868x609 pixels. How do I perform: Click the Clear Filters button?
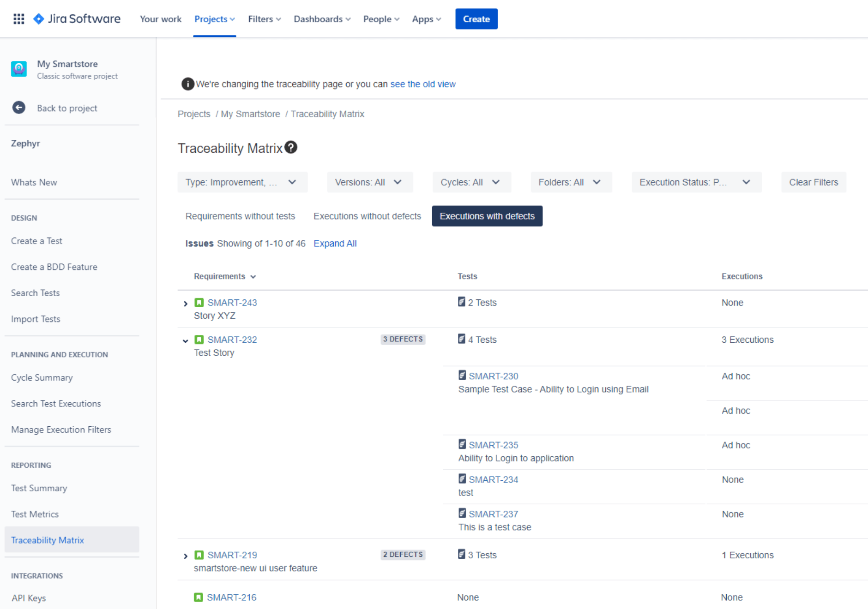(813, 182)
